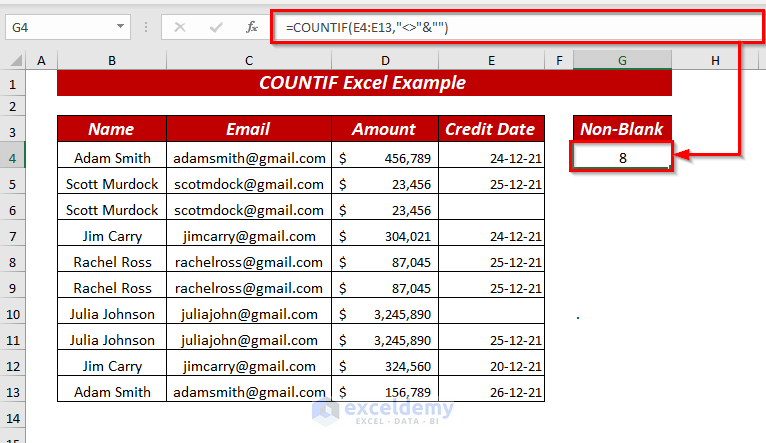Select row 1 header
This screenshot has height=443, width=766.
click(x=13, y=84)
